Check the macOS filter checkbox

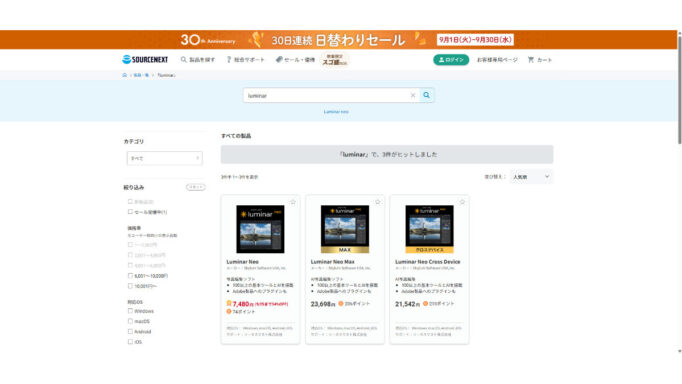130,321
